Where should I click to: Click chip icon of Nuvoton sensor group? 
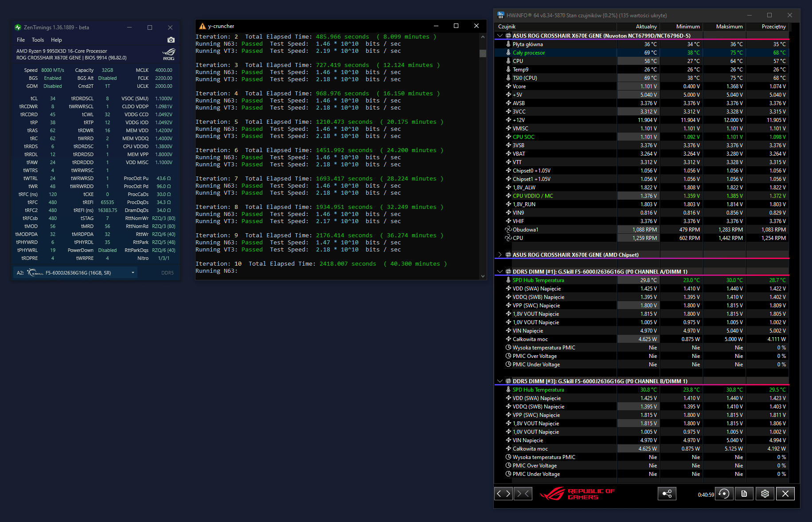pyautogui.click(x=508, y=36)
